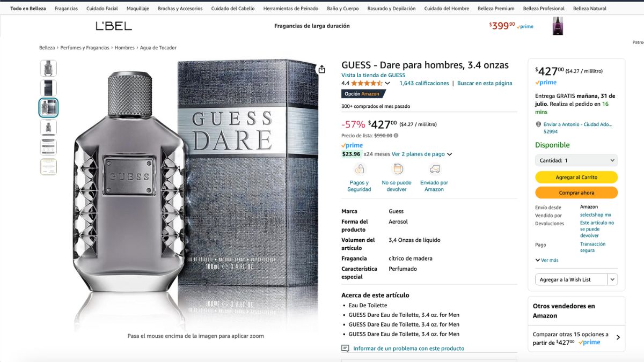Viewport: 644px width, 362px height.
Task: Click the Pagos y Seguridad lock icon
Action: (x=359, y=169)
